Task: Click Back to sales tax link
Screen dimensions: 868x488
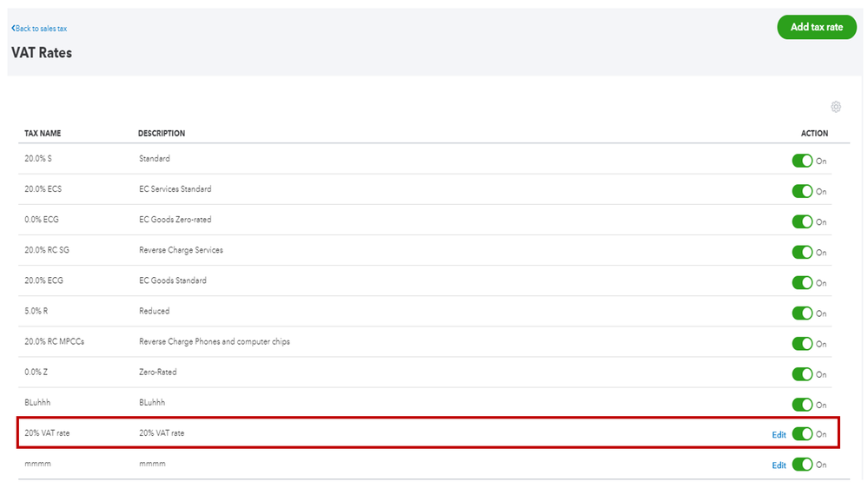Action: click(x=40, y=29)
